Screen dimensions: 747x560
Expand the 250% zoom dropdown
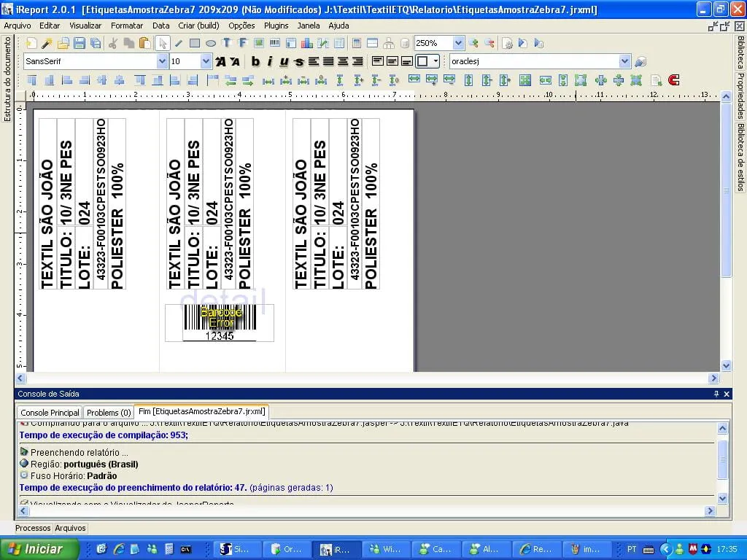458,43
